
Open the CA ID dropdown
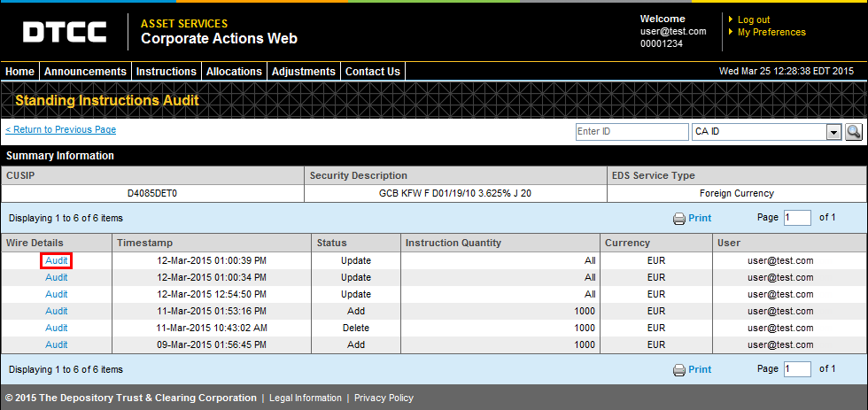pyautogui.click(x=833, y=132)
